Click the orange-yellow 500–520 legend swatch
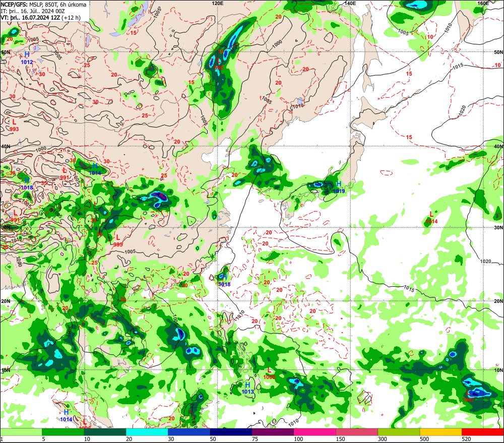Screen dimensions: 504x443 [x=440, y=432]
